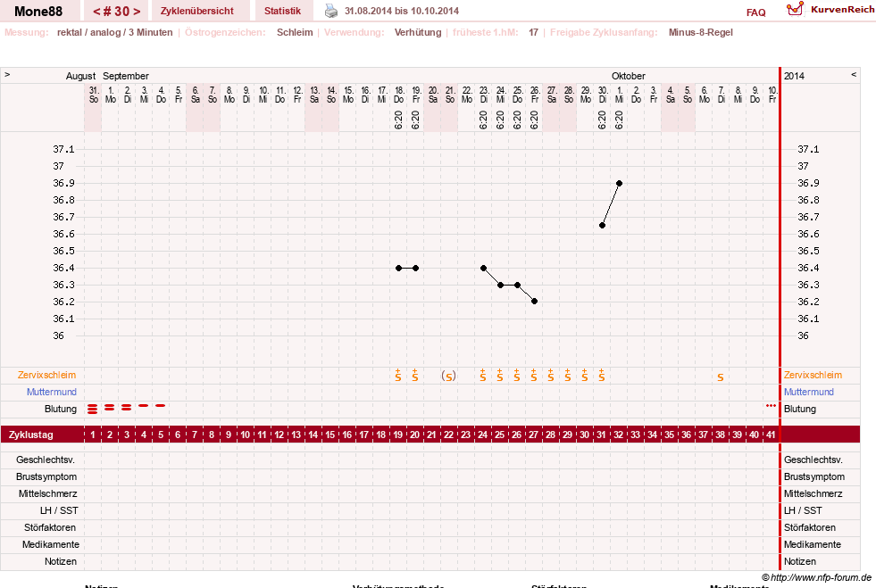Click the Mone88 user name
This screenshot has height=588, width=876.
38,12
